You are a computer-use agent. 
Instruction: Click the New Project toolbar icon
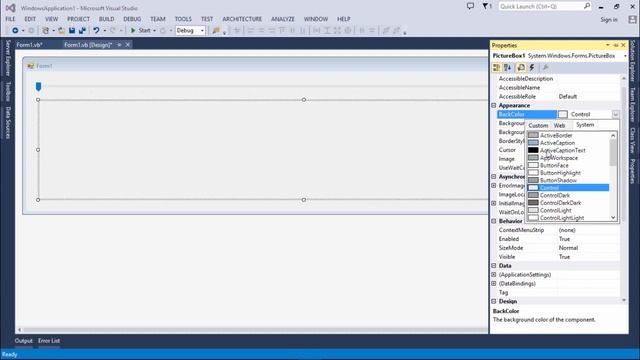46,31
